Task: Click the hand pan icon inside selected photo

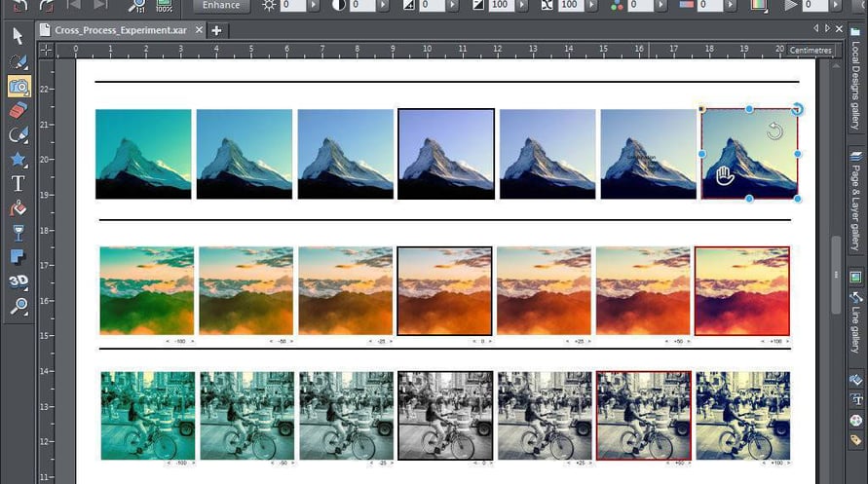Action: pos(725,176)
